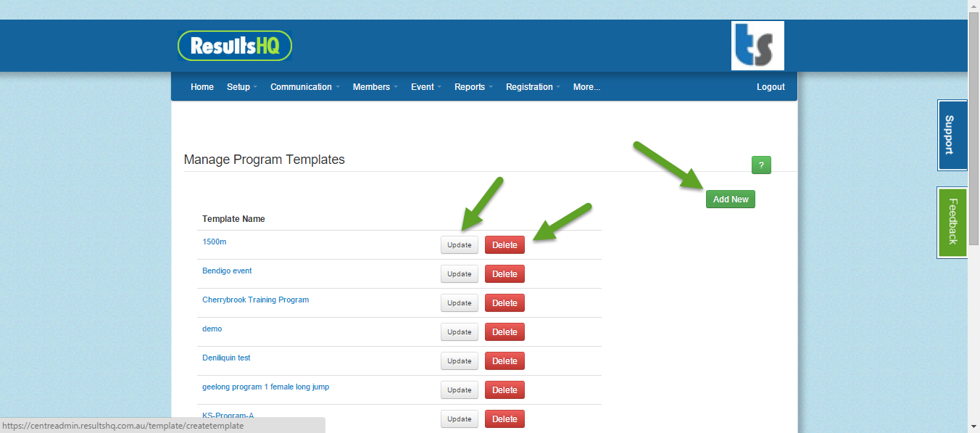Open the Cherrybrook Training Program template link
The image size is (980, 433).
tap(255, 300)
